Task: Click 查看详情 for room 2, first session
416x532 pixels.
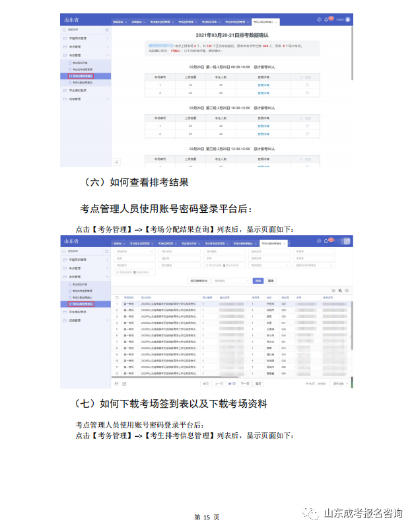Action: 263,93
